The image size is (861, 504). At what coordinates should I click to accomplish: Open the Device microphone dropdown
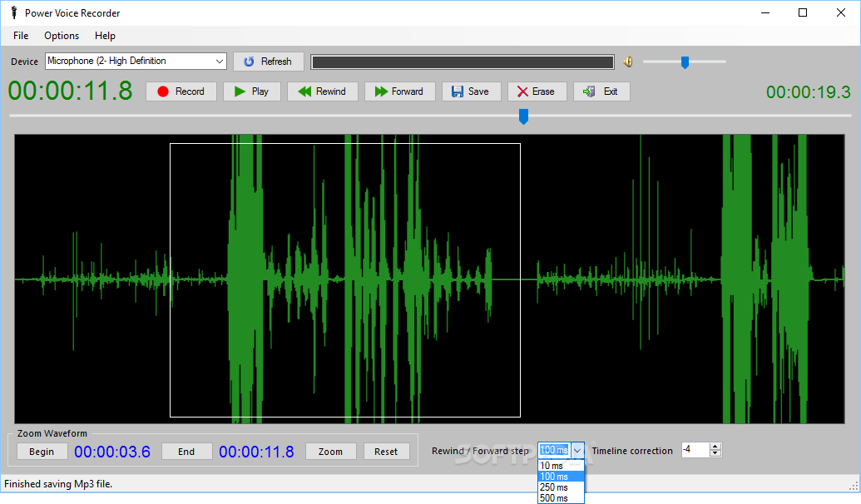(220, 62)
